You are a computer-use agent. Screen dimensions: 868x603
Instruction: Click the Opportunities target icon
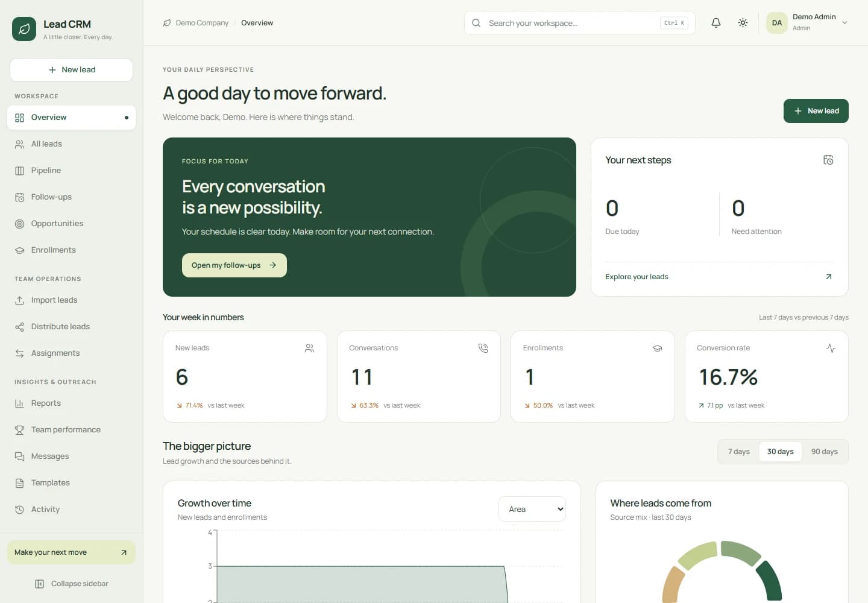19,224
